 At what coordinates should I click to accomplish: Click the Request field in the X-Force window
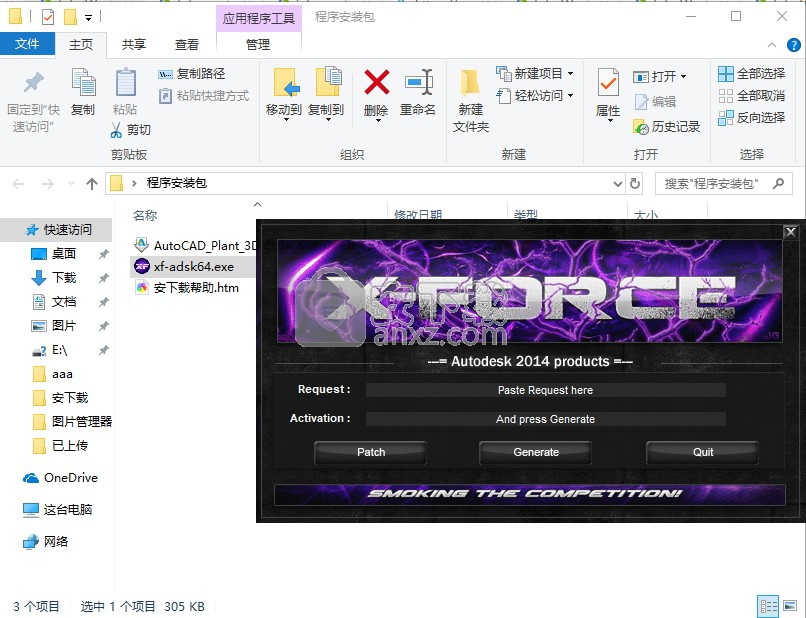coord(545,390)
